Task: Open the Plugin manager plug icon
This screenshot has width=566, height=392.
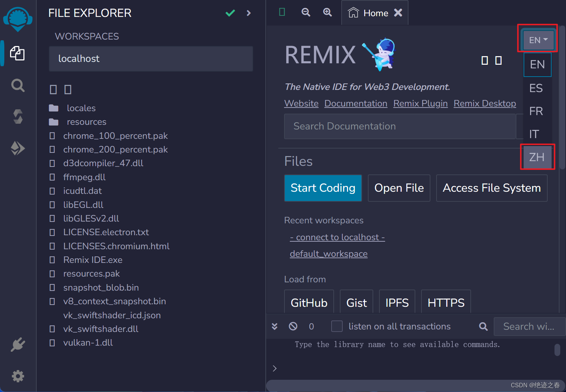Action: (x=18, y=345)
